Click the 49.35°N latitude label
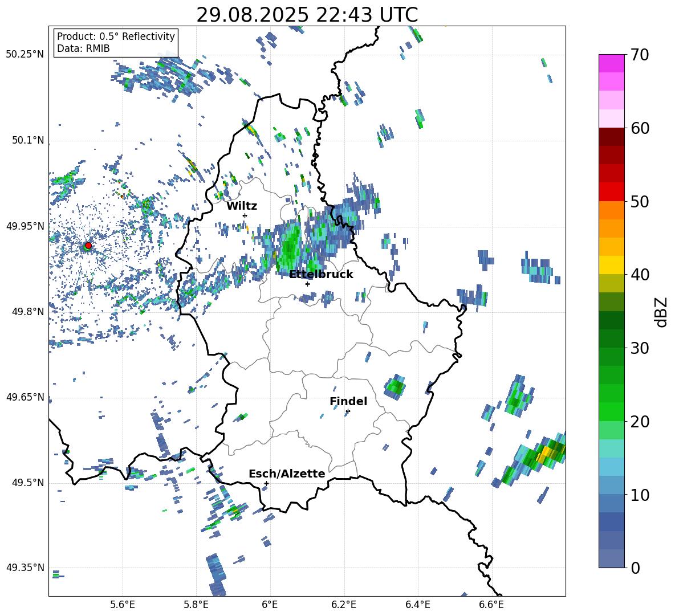 coord(25,568)
